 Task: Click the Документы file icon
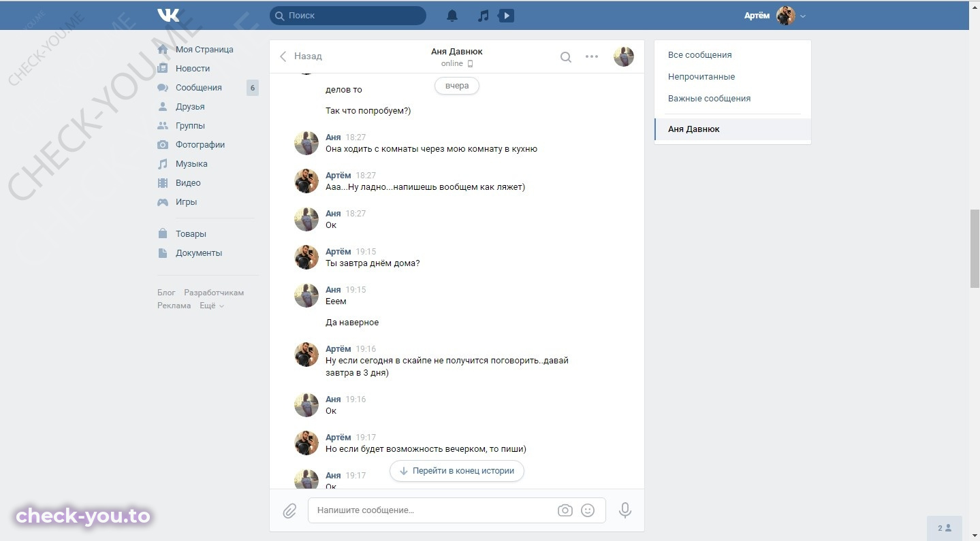click(x=163, y=252)
